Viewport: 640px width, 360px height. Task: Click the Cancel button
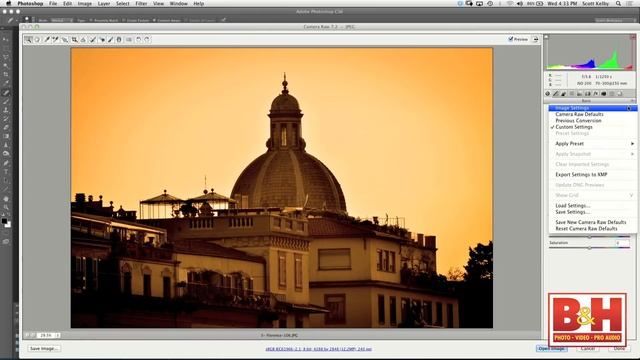[588, 349]
